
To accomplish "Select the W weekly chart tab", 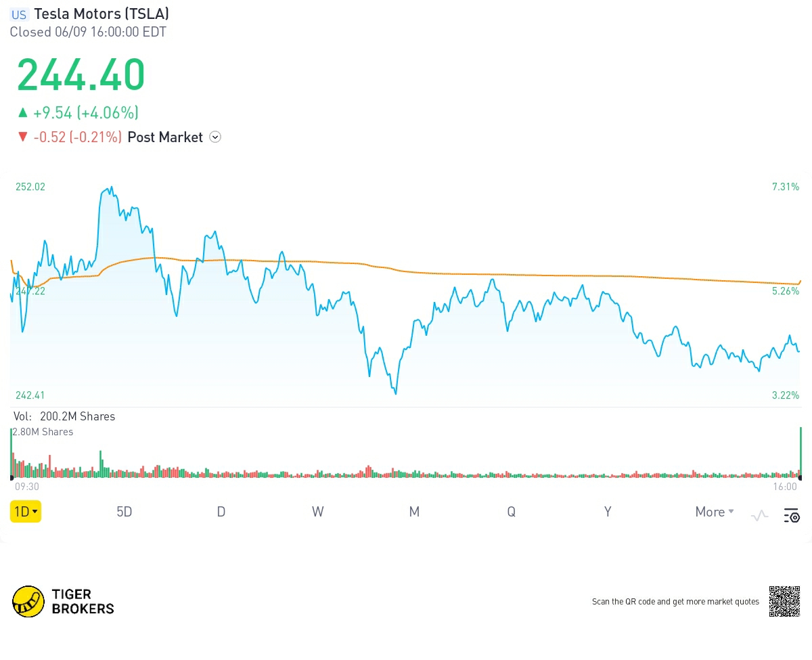I will tap(318, 512).
